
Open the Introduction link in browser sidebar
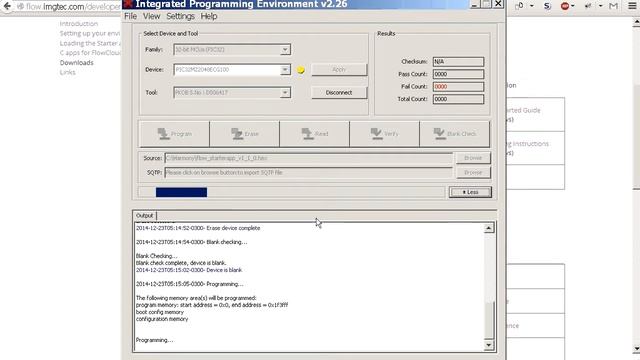[79, 24]
